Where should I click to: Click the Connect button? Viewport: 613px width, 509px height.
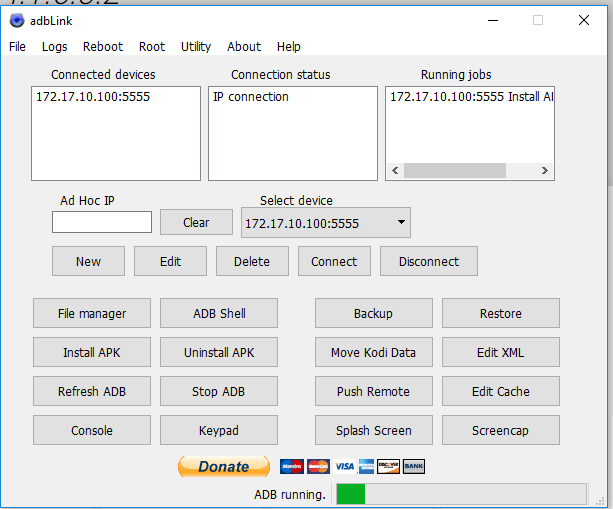pyautogui.click(x=334, y=261)
